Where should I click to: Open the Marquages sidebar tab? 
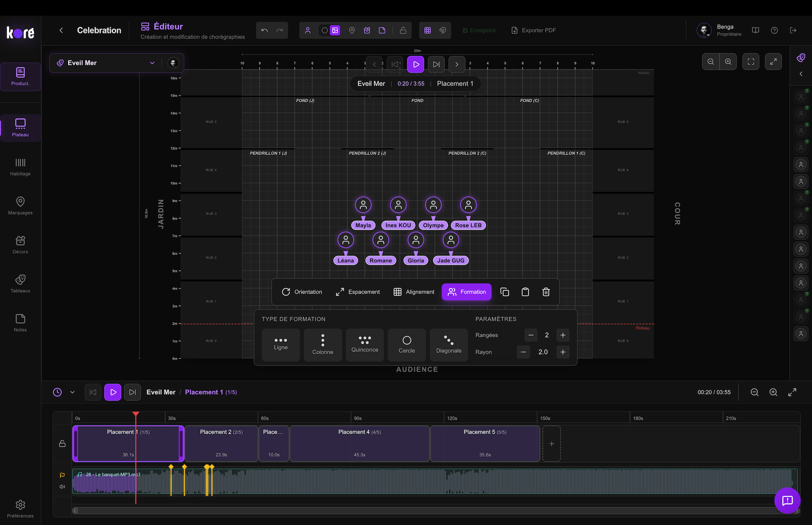[x=20, y=206]
